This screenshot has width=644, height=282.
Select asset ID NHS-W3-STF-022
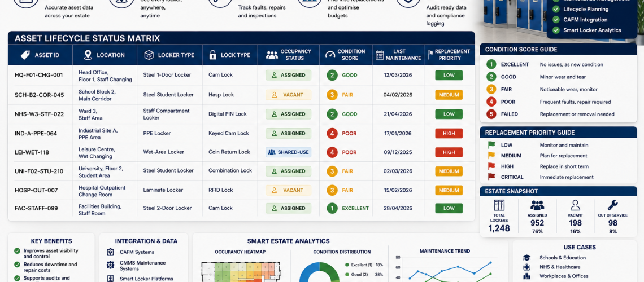pos(39,114)
